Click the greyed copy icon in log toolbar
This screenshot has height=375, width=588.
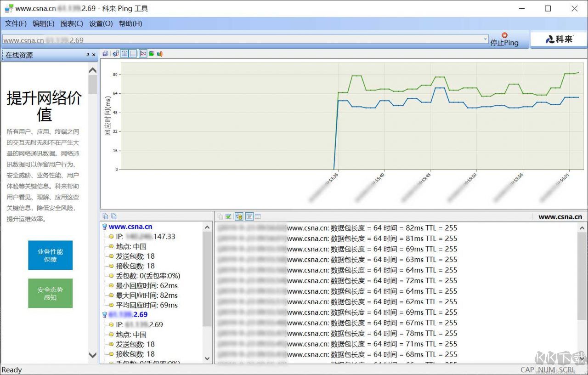(220, 216)
